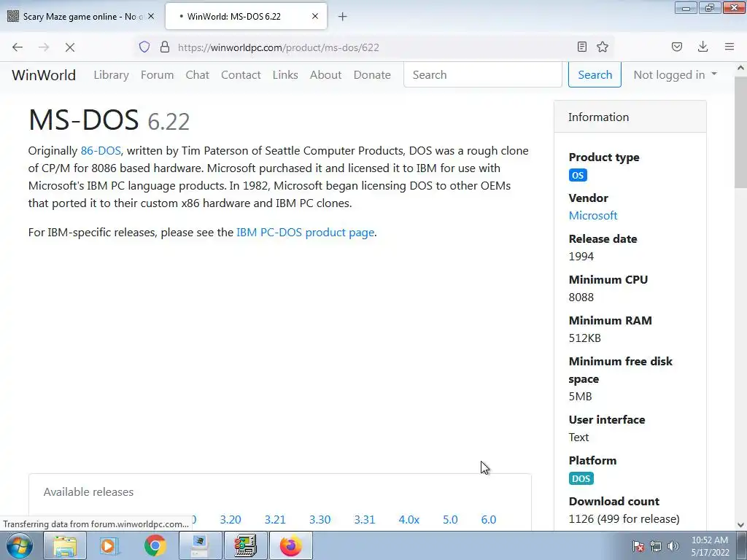Expand the Not logged in dropdown
Image resolution: width=747 pixels, height=560 pixels.
click(x=675, y=75)
